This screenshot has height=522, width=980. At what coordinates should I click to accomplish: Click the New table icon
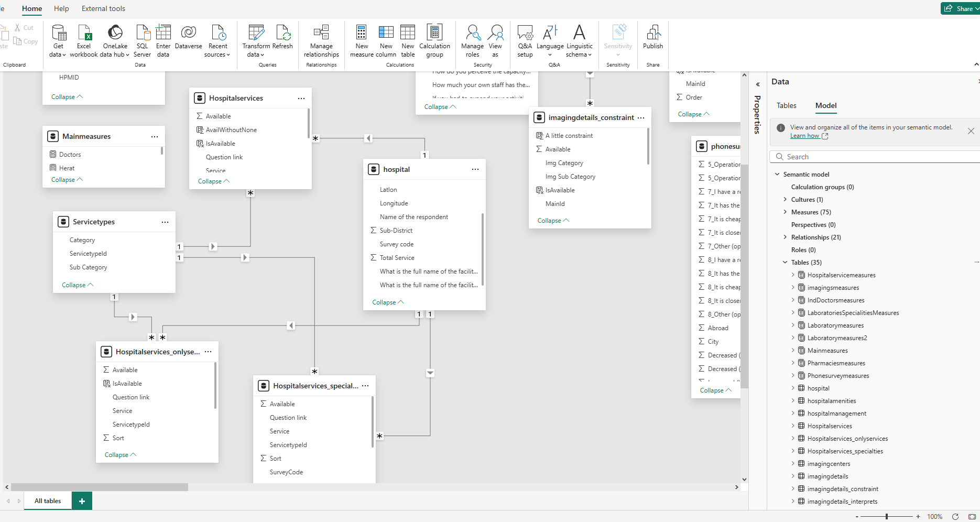(408, 34)
